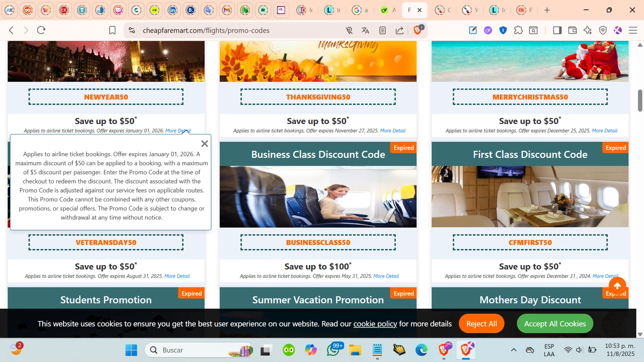Bookmark this page
644x362 pixels.
point(112,30)
